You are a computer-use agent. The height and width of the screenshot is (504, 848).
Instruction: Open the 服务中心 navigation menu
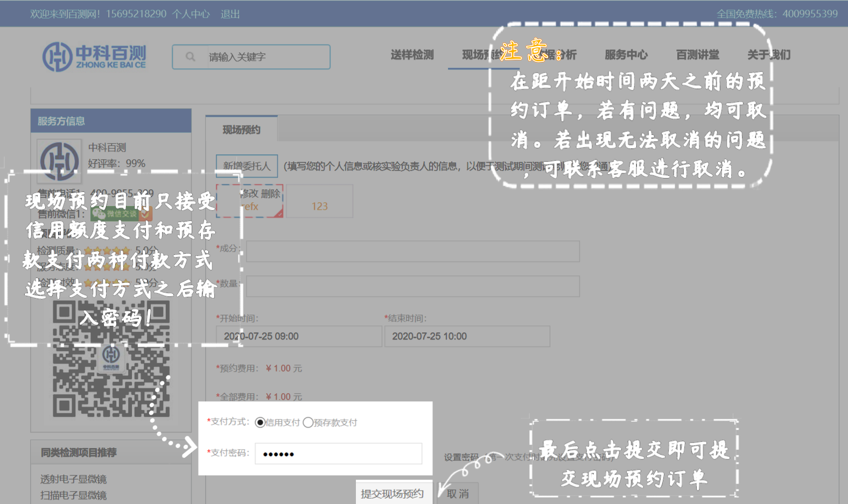pyautogui.click(x=626, y=55)
